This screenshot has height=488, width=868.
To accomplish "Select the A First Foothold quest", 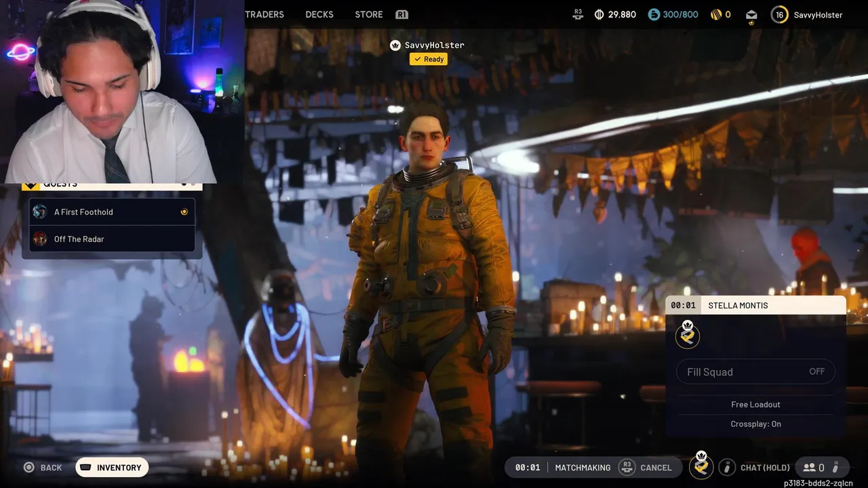I will pyautogui.click(x=112, y=211).
